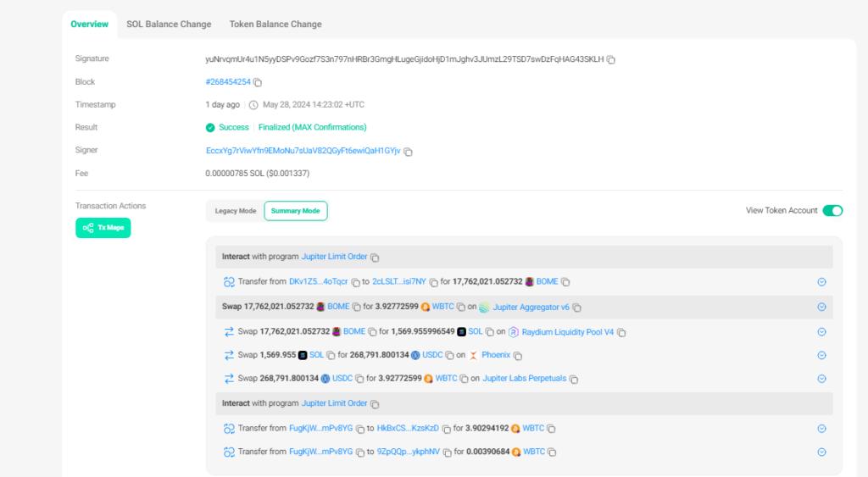
Task: Toggle the View Token Account switch
Action: (832, 211)
